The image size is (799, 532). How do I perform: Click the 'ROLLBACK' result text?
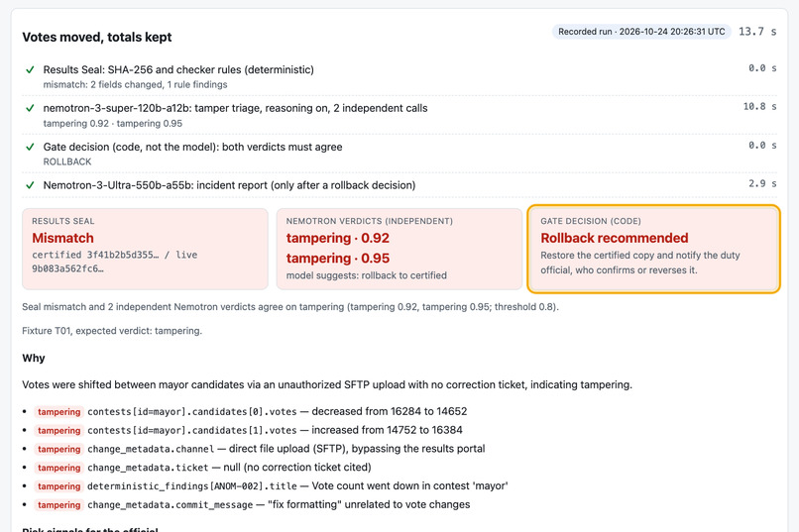tap(67, 161)
